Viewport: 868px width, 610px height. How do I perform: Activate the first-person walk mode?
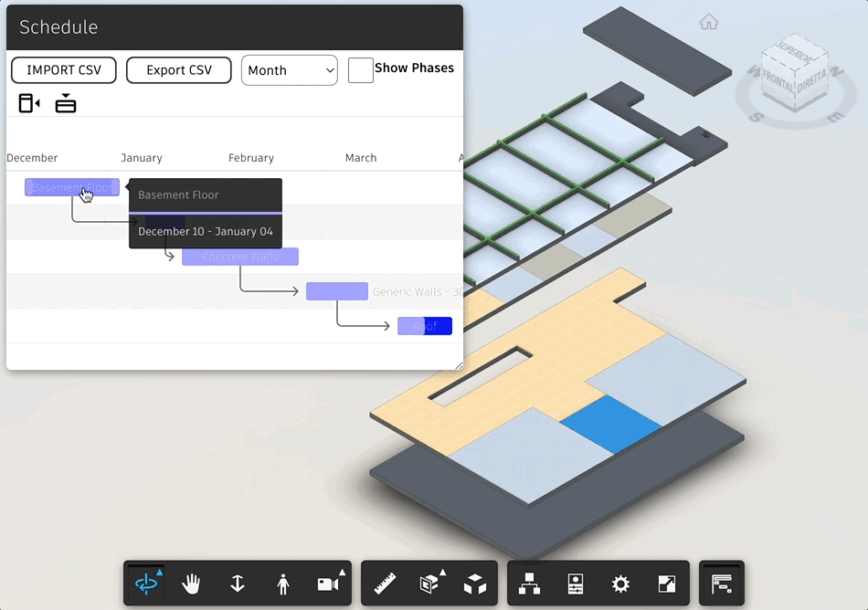284,584
